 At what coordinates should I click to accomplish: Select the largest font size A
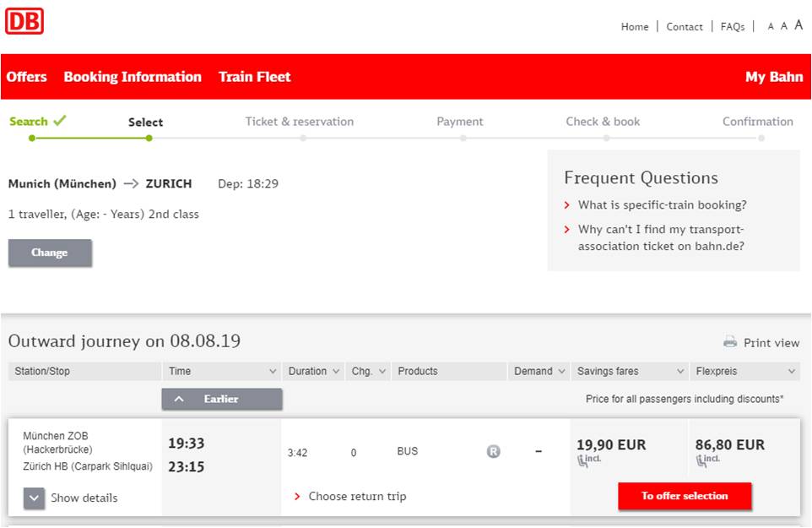click(799, 24)
